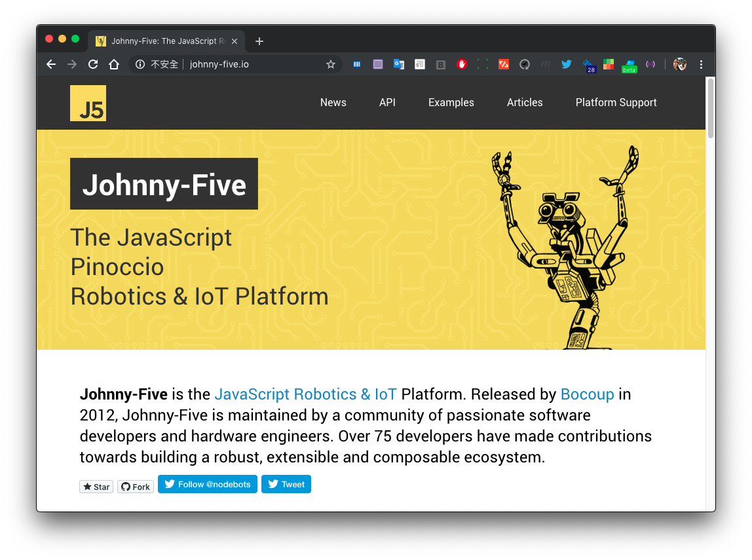This screenshot has height=560, width=752.
Task: Open the red stop-hand ad blocker extension
Action: click(462, 64)
